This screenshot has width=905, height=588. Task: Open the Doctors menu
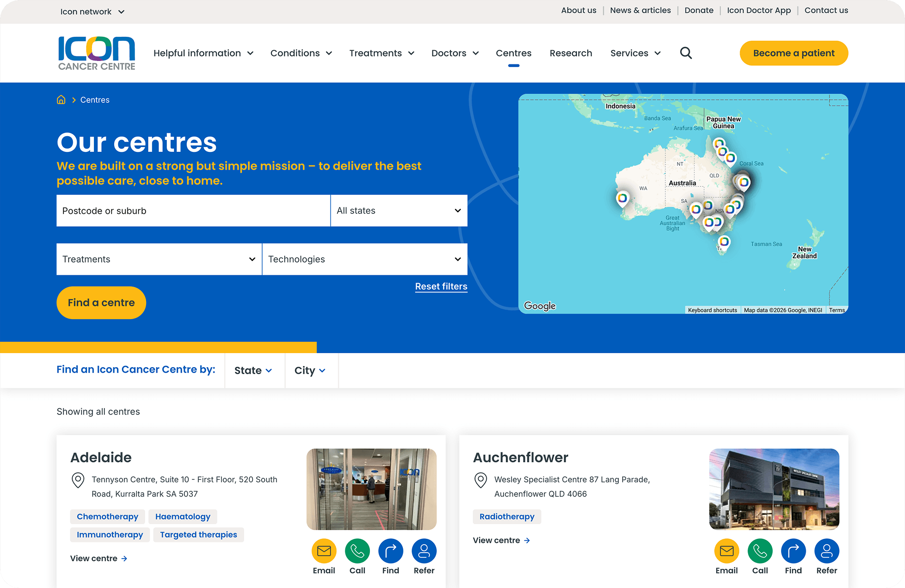[455, 53]
